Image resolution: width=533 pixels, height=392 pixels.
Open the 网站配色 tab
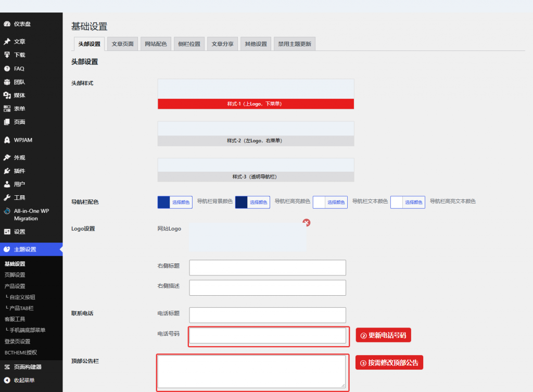point(156,44)
